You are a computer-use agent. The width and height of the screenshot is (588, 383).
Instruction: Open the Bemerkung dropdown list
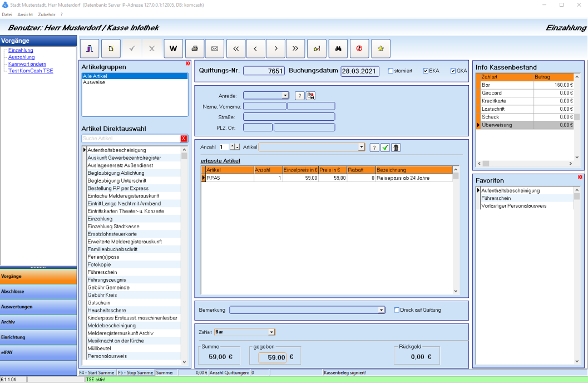(381, 310)
